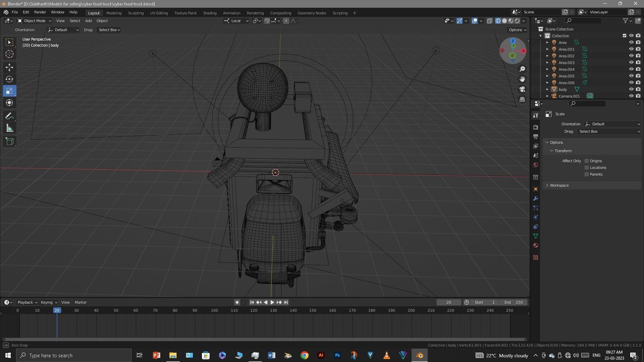Open the Scene properties tab
The width and height of the screenshot is (644, 362).
pos(536,156)
